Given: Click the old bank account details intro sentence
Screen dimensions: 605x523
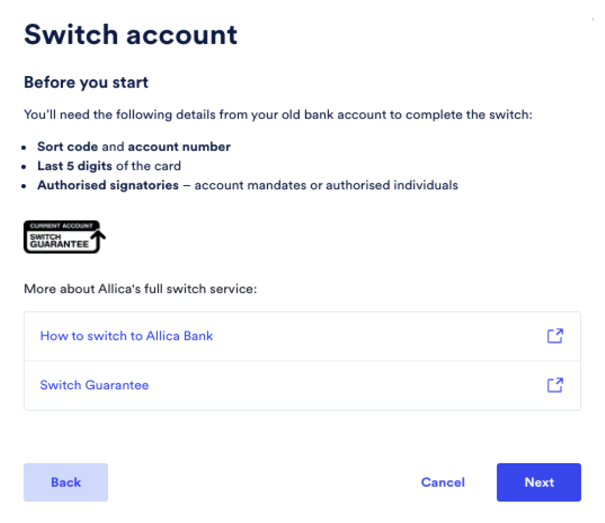Looking at the screenshot, I should point(278,115).
